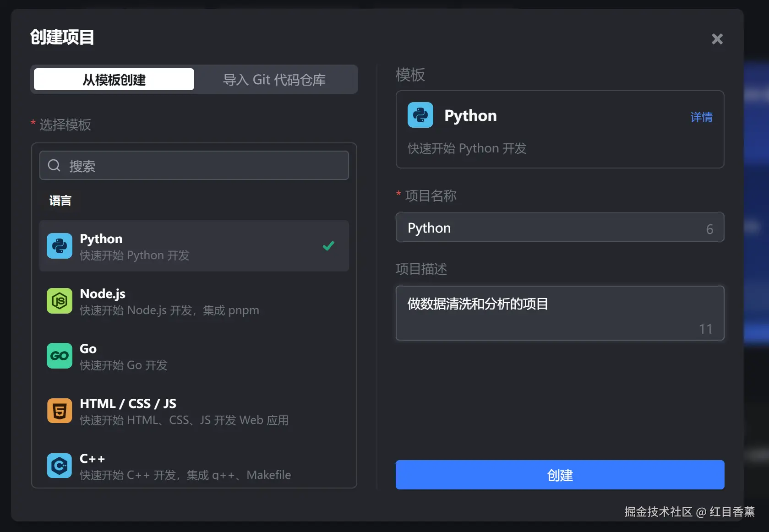
Task: Click the Python template icon in list
Action: [x=60, y=246]
